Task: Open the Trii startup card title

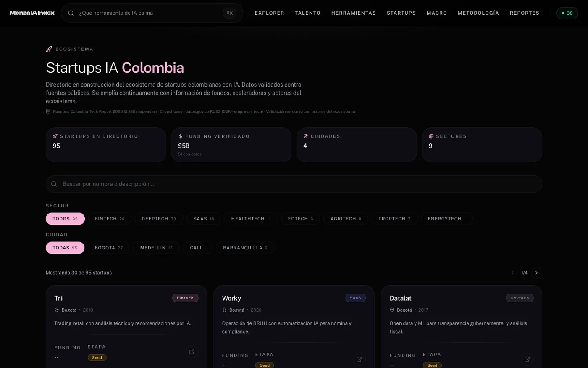Action: click(x=59, y=298)
